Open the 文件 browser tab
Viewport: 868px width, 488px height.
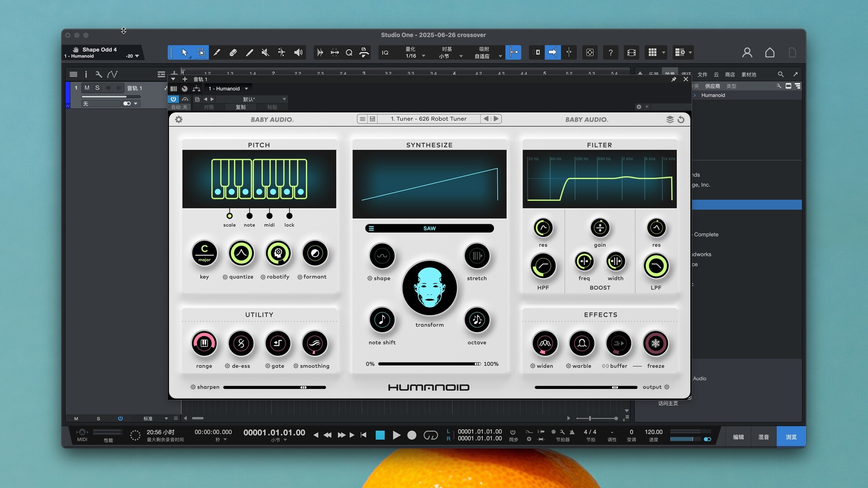[702, 75]
